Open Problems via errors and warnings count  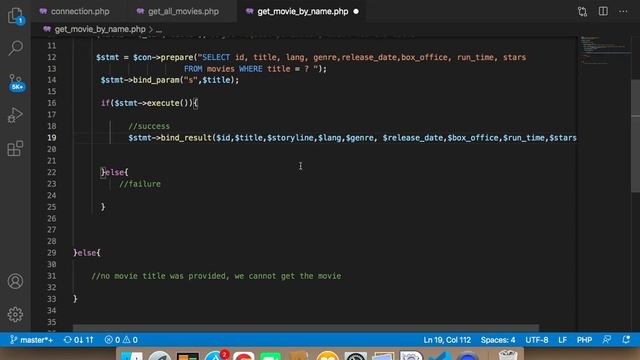pyautogui.click(x=121, y=340)
